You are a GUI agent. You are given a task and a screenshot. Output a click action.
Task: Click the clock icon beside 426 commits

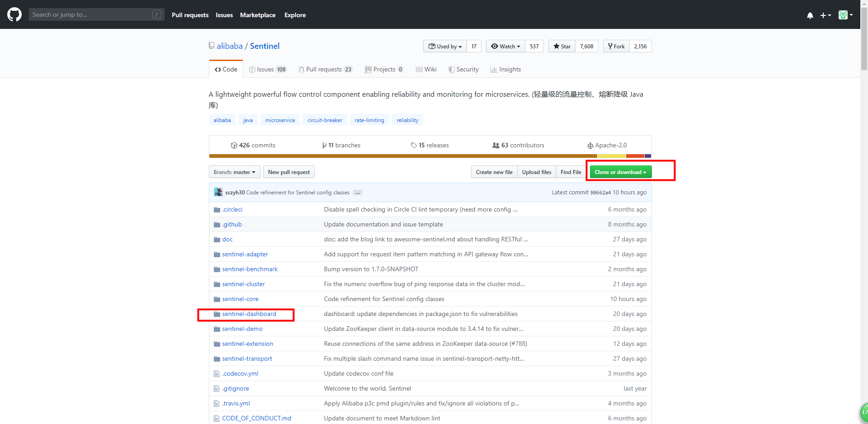234,145
